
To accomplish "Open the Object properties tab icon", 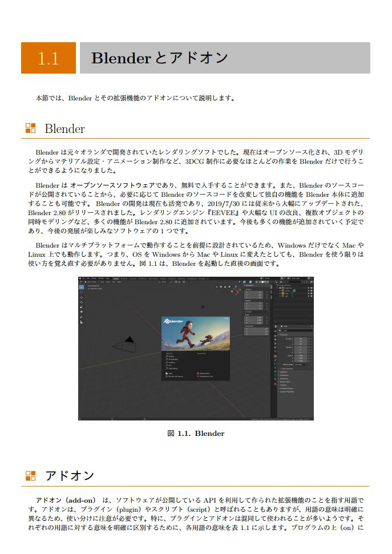I will [276, 357].
